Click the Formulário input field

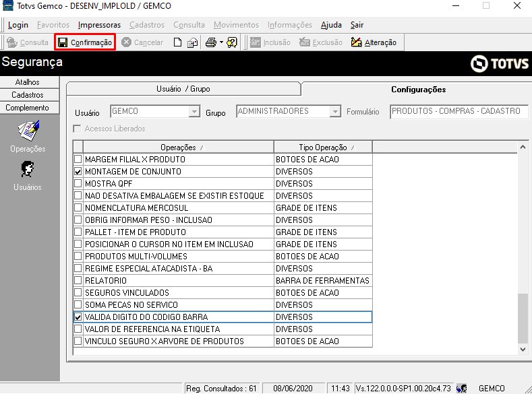[x=459, y=111]
